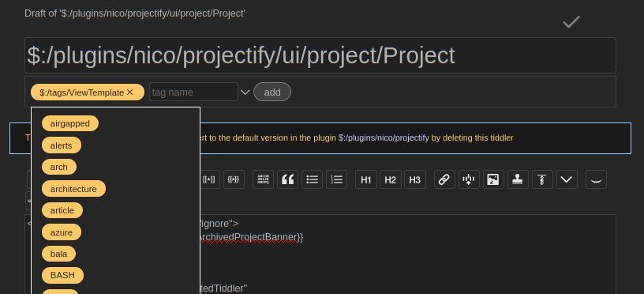
Task: Remove the $:/tags/ViewTemplate tag via X
Action: [129, 92]
